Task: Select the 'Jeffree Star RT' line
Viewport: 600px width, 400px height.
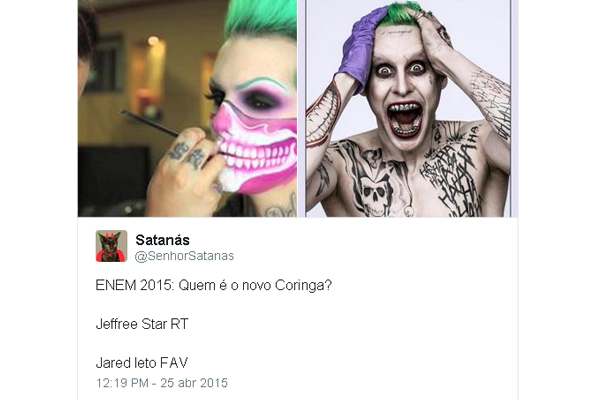Action: point(142,324)
